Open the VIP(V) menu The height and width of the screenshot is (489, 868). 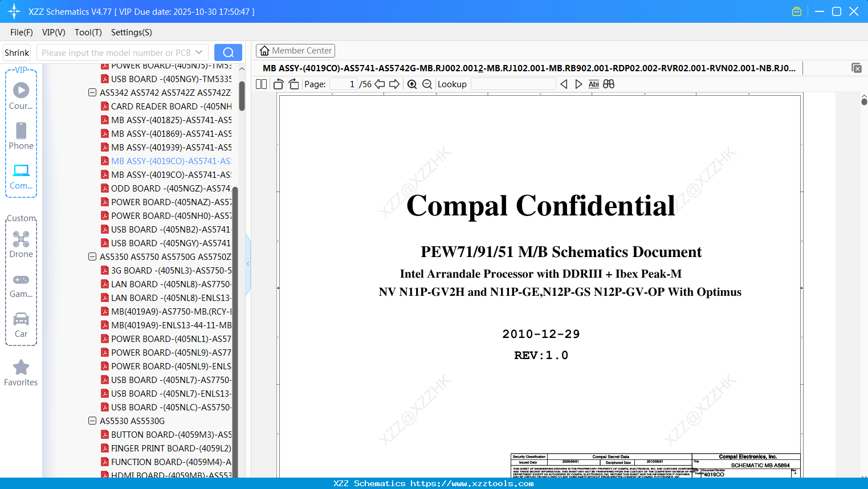tap(54, 32)
